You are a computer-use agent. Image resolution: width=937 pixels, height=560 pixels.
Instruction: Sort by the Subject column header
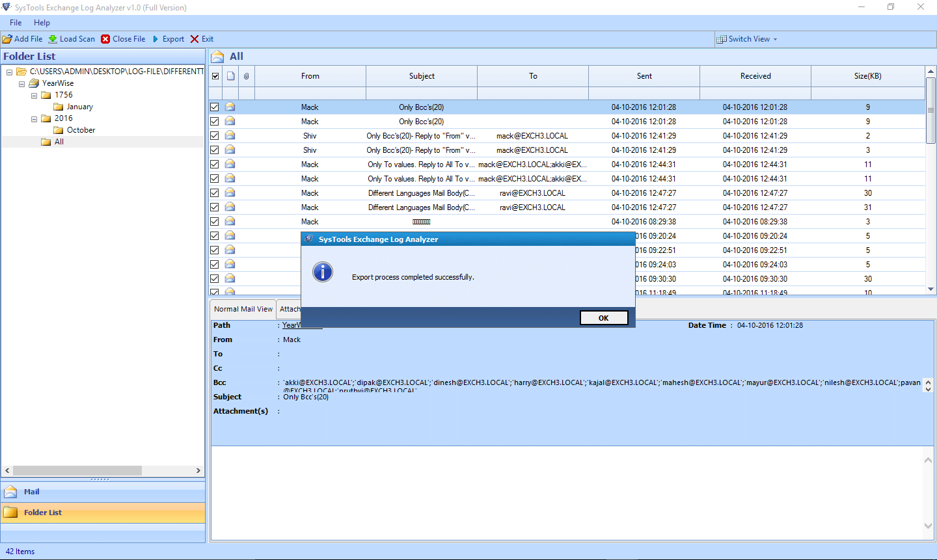422,76
